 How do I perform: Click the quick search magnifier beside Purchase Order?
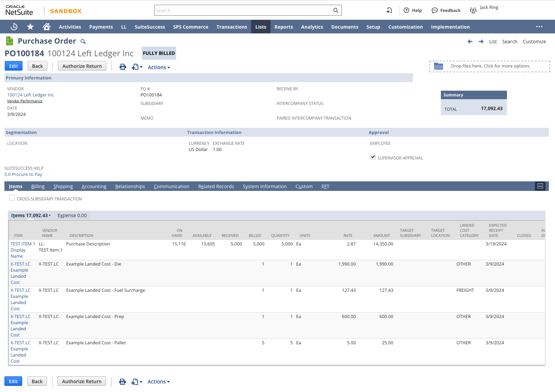[83, 41]
